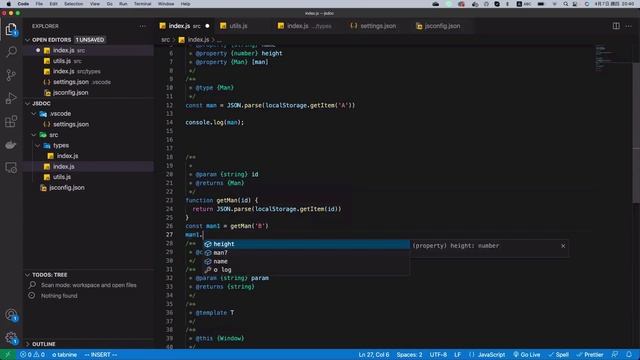The image size is (640, 360).
Task: Expand the Outline section
Action: pos(28,344)
